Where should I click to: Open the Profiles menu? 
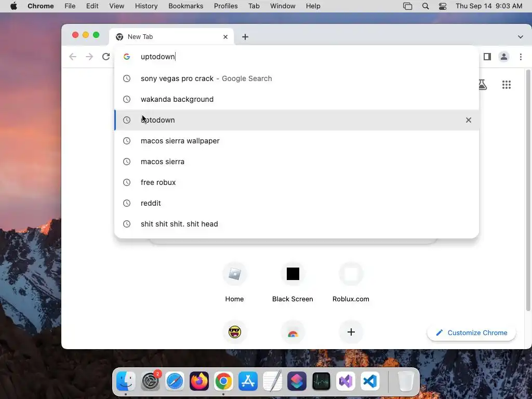(225, 6)
